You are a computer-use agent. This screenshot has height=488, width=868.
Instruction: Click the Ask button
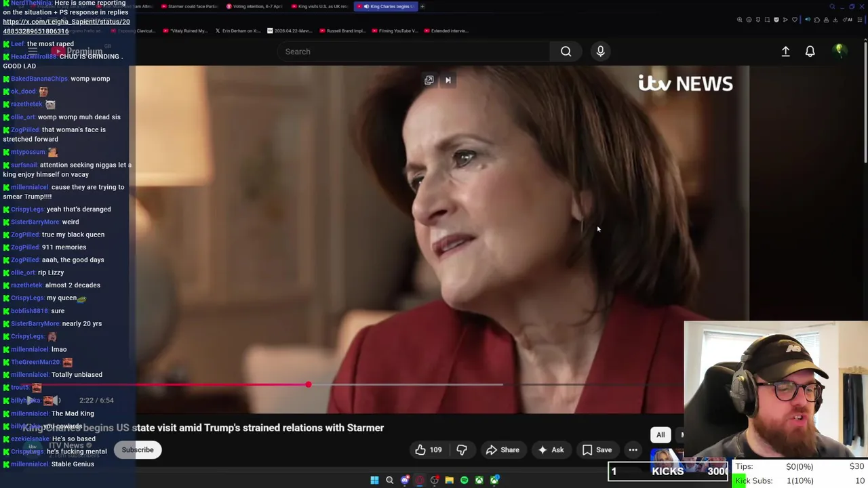551,450
